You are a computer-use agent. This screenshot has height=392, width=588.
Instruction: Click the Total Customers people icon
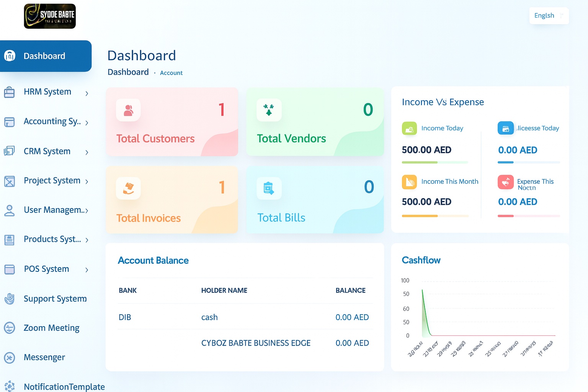128,110
